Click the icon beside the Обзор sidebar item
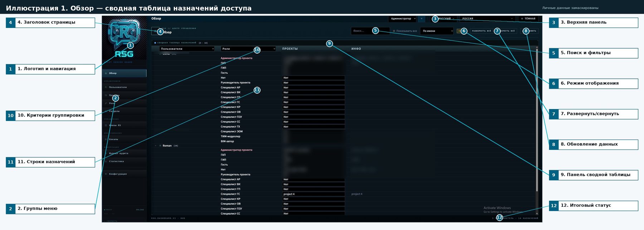Viewport: 644px width, 230px height. 106,73
